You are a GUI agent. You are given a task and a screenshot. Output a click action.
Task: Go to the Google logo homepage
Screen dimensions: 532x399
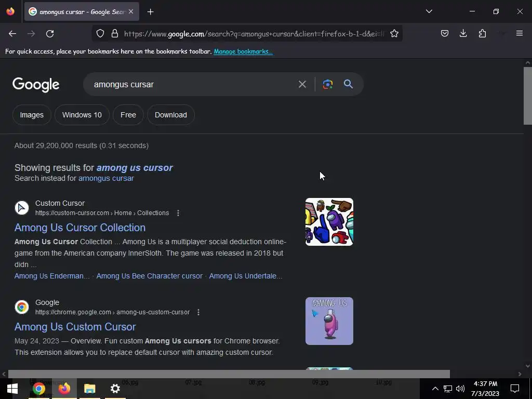[36, 85]
